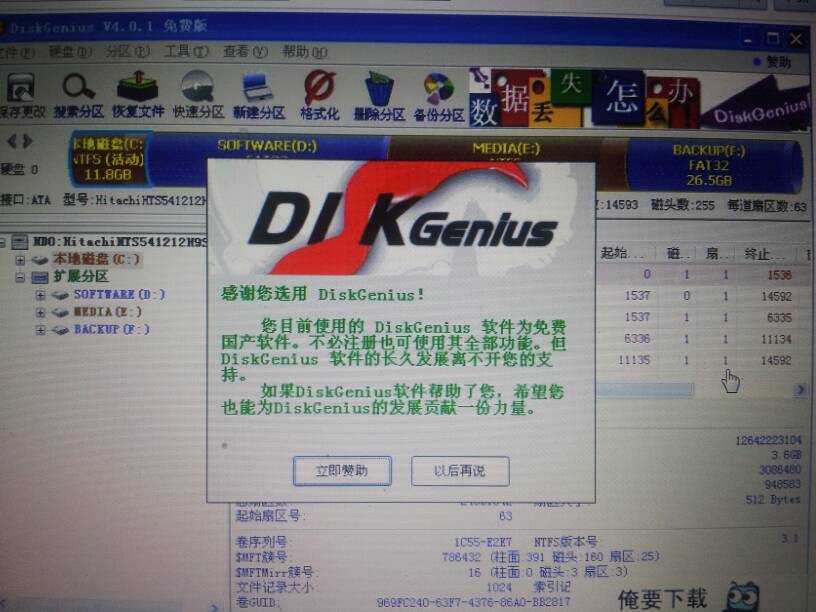Image resolution: width=816 pixels, height=612 pixels.
Task: Go to previous disk with left arrow
Action: point(12,141)
